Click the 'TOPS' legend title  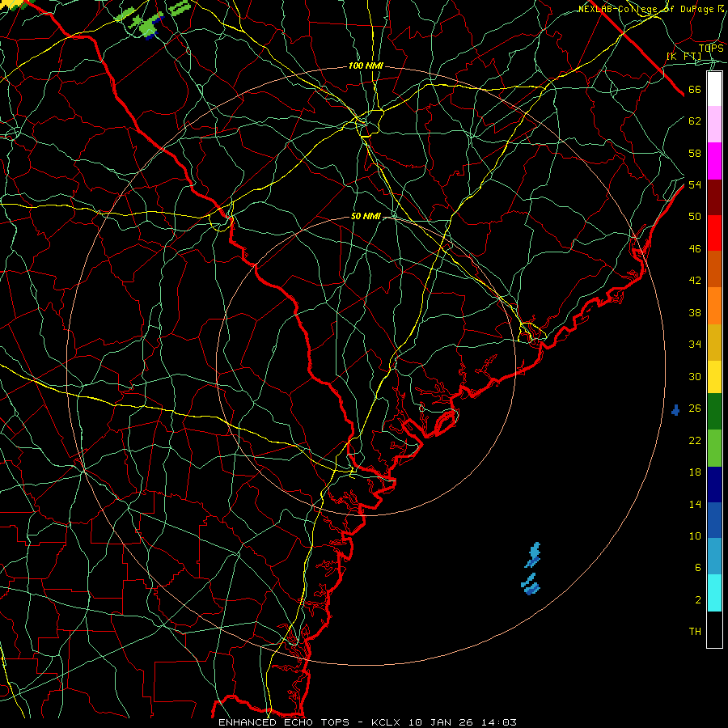click(711, 48)
